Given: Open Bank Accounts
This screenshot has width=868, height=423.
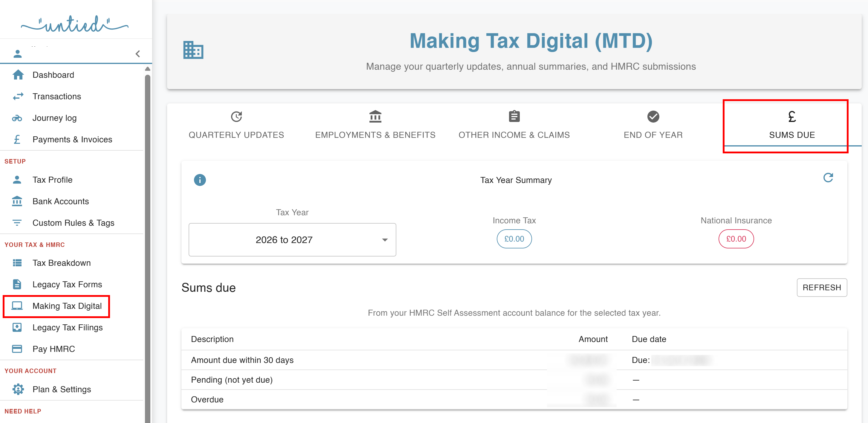Looking at the screenshot, I should point(61,201).
